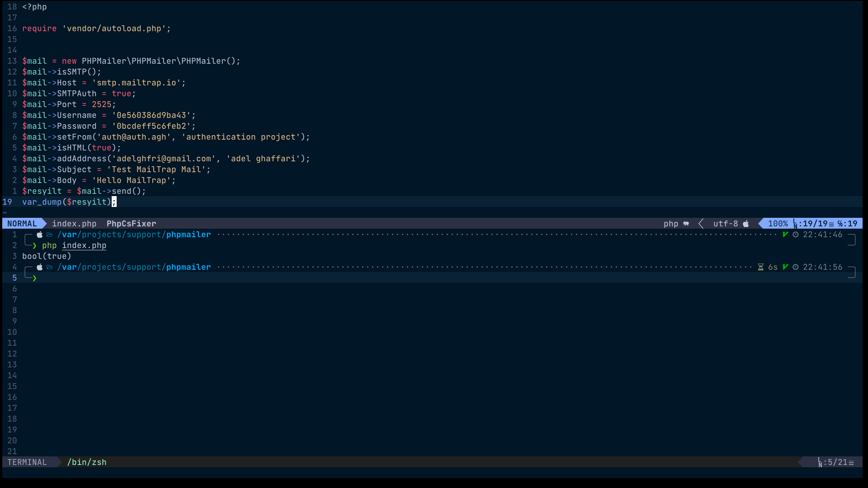
Task: Click the green prompt arrow before 'php index.php'
Action: [x=34, y=245]
